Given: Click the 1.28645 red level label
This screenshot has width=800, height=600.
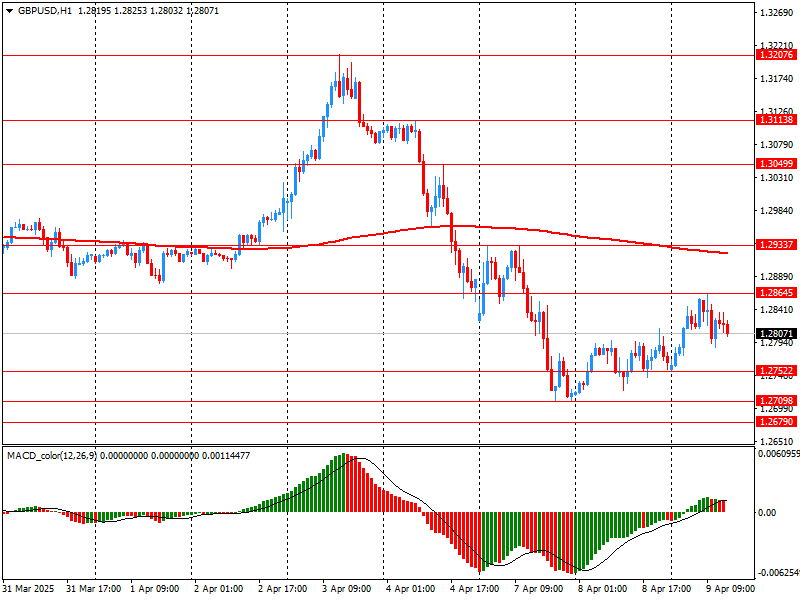Looking at the screenshot, I should [776, 294].
